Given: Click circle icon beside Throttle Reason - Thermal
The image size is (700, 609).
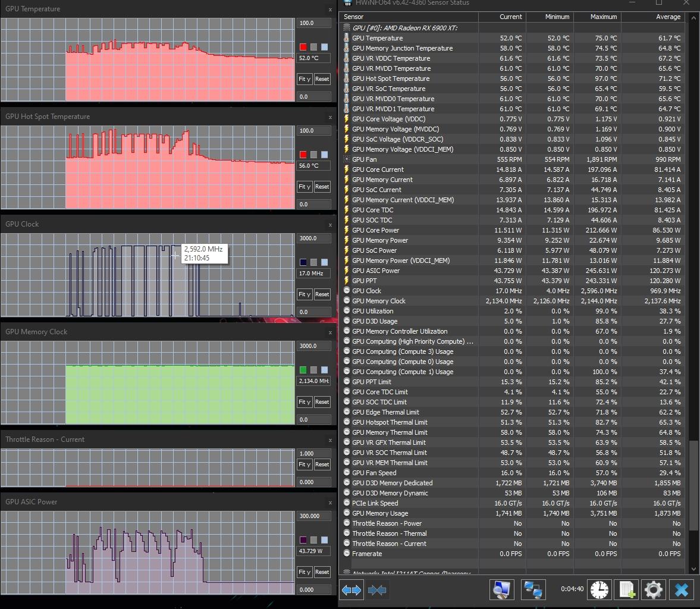Looking at the screenshot, I should point(346,533).
